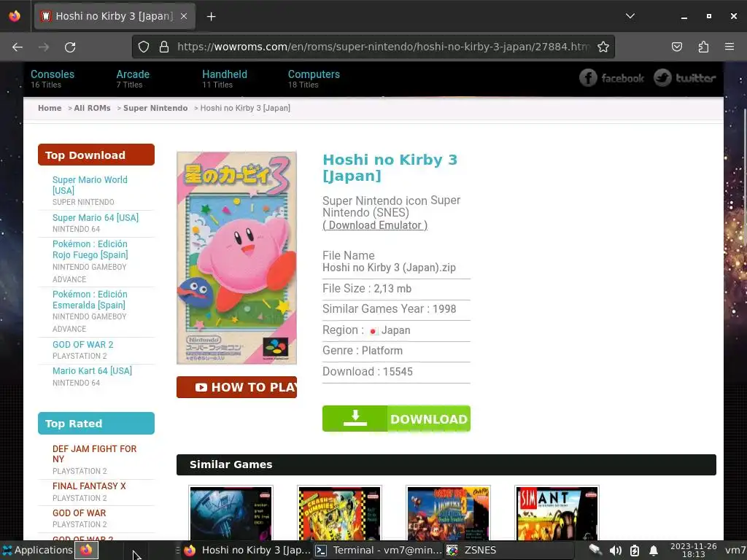747x560 pixels.
Task: Open the Facebook icon link
Action: [588, 77]
